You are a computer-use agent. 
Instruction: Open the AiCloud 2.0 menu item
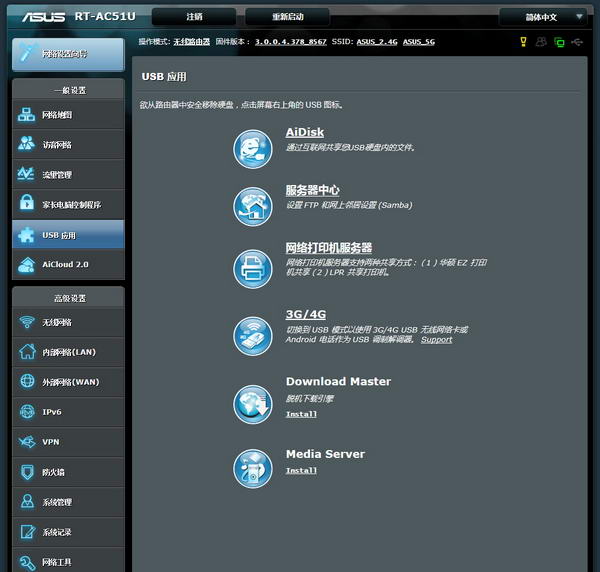pyautogui.click(x=68, y=265)
